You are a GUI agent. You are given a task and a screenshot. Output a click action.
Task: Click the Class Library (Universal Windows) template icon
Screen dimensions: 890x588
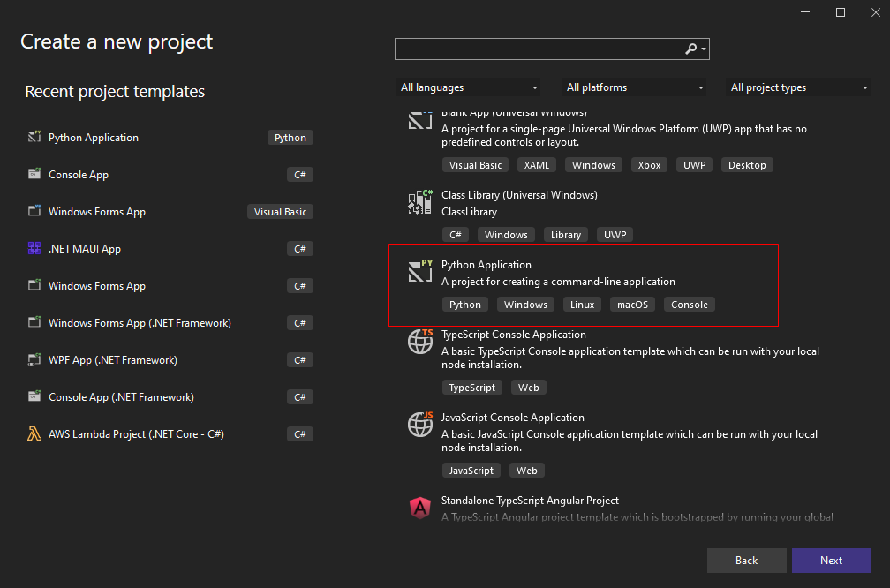pyautogui.click(x=420, y=202)
